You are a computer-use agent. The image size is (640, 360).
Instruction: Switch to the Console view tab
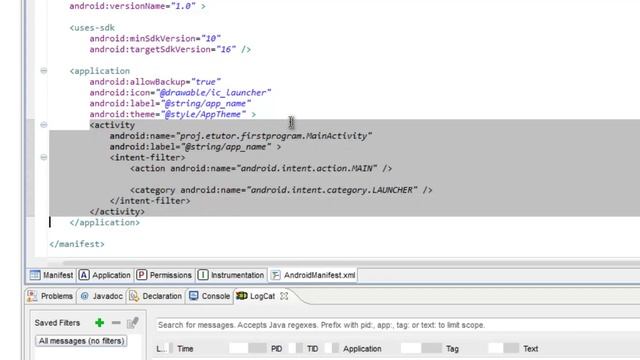click(x=210, y=296)
